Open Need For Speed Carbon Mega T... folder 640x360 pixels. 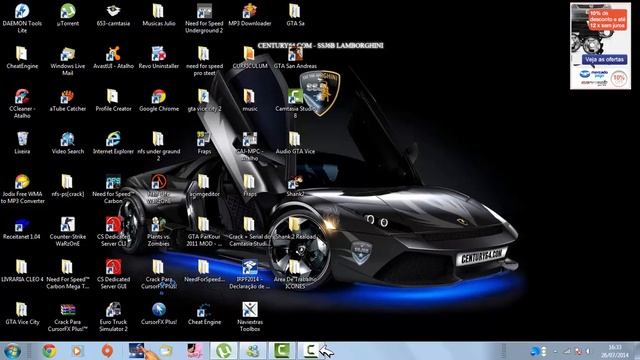click(68, 274)
